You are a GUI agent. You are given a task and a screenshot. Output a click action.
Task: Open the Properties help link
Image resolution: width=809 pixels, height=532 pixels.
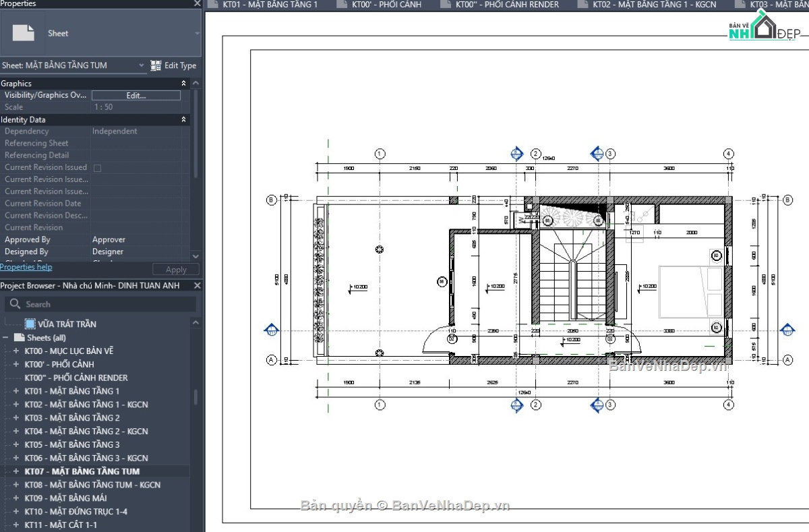pos(26,267)
